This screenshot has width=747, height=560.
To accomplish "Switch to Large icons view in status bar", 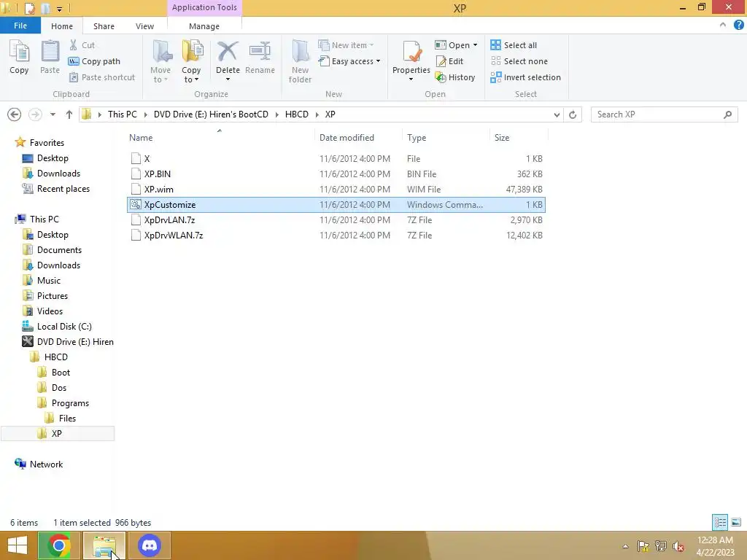I will tap(736, 522).
